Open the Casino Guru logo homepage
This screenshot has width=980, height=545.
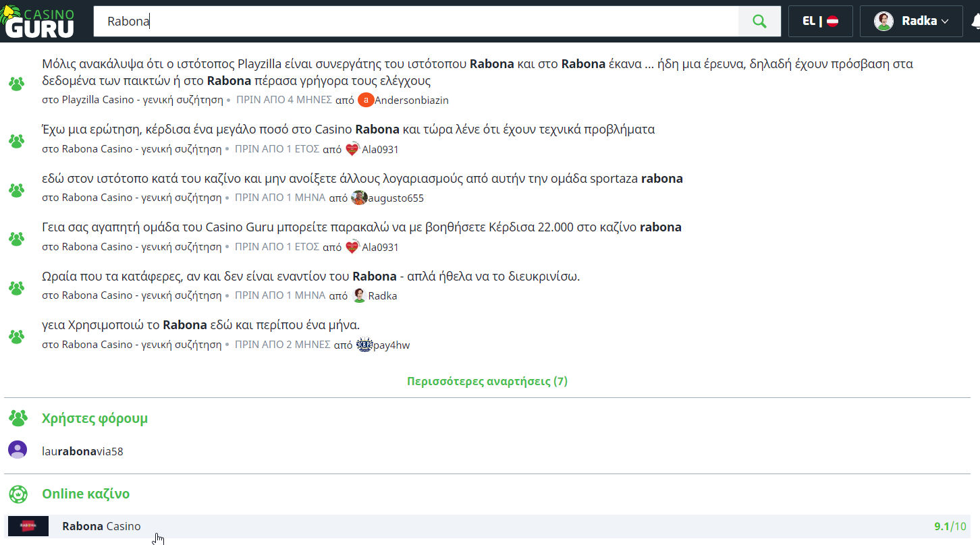click(x=39, y=21)
